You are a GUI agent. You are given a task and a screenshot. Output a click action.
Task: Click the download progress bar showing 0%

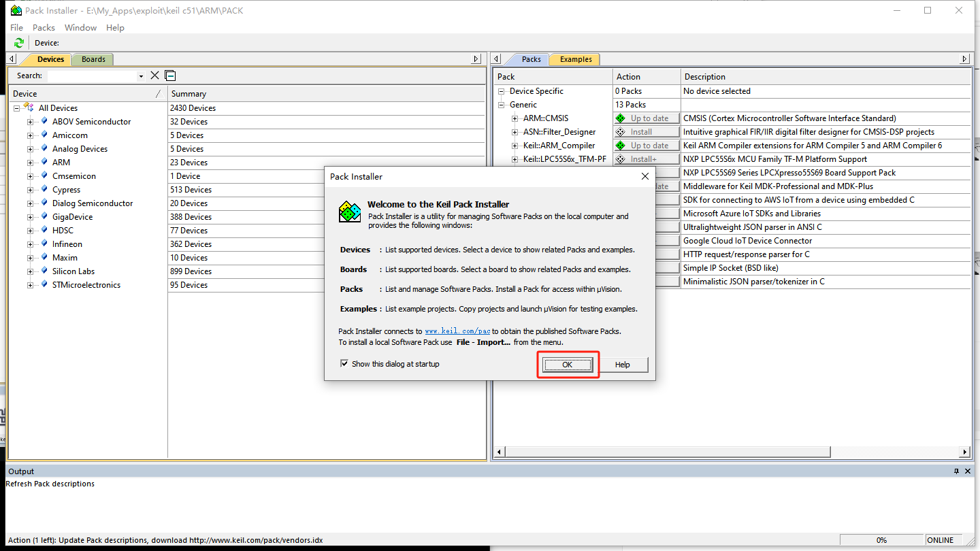[881, 540]
